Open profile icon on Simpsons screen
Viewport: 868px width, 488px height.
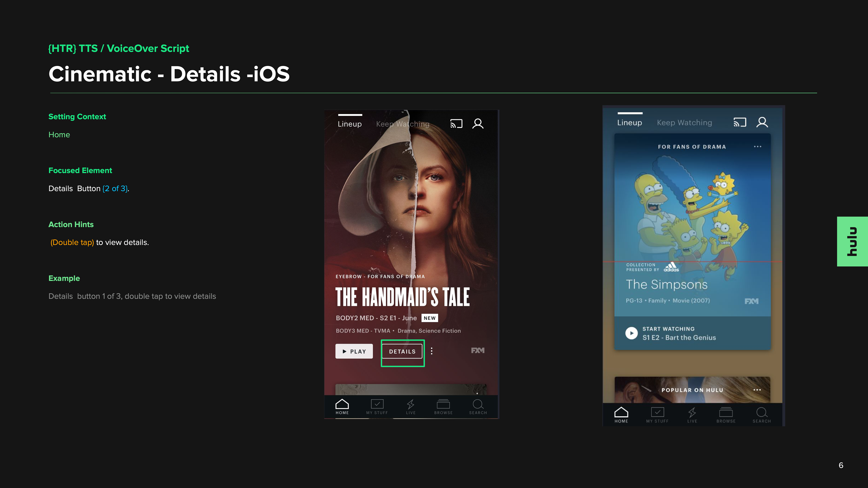[762, 122]
